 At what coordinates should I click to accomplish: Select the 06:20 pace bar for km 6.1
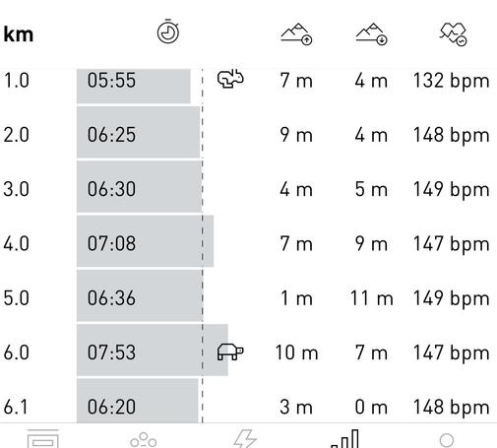[137, 401]
